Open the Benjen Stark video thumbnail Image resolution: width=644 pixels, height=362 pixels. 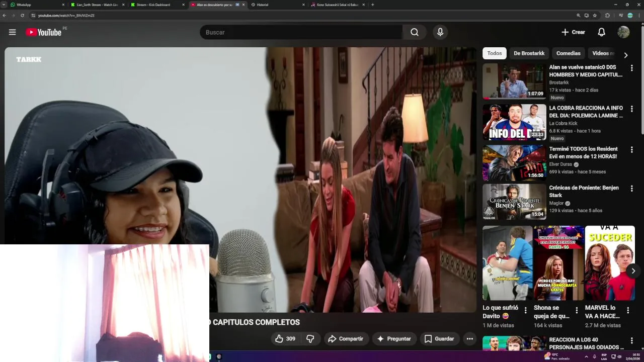(x=514, y=202)
